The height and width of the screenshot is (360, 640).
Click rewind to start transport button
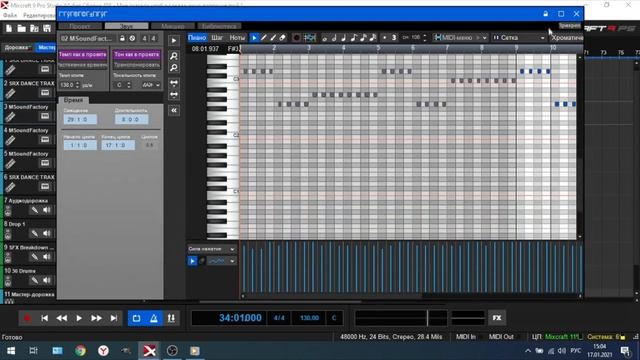(x=44, y=318)
